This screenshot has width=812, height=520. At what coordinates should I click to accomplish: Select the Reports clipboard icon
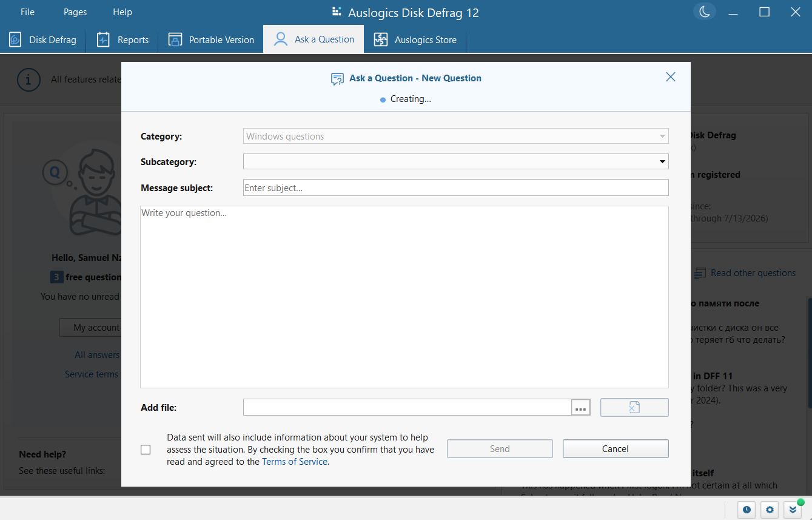[102, 39]
